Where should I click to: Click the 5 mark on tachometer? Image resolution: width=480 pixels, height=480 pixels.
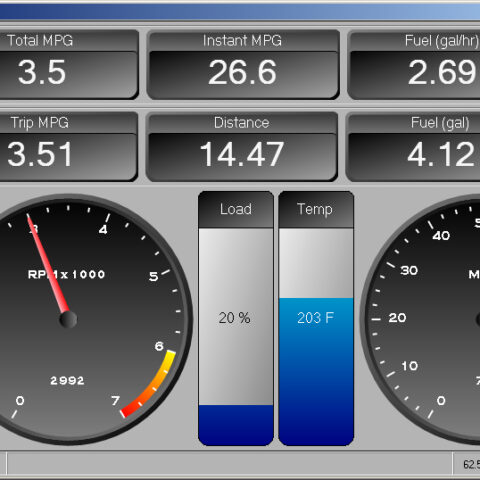pyautogui.click(x=154, y=276)
